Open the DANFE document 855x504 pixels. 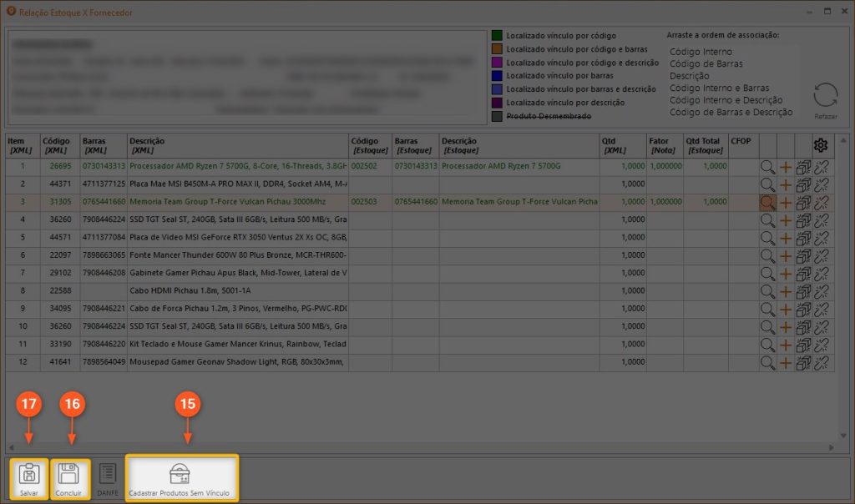(x=107, y=479)
